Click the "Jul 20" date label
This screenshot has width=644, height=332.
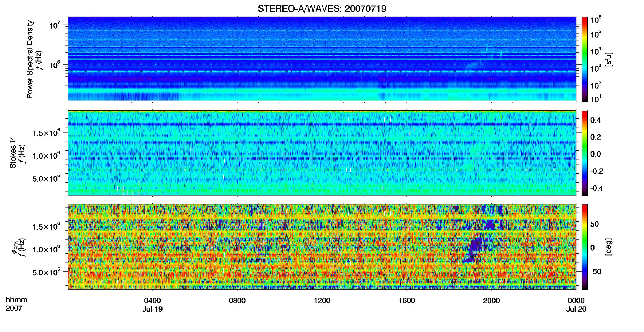click(x=576, y=309)
